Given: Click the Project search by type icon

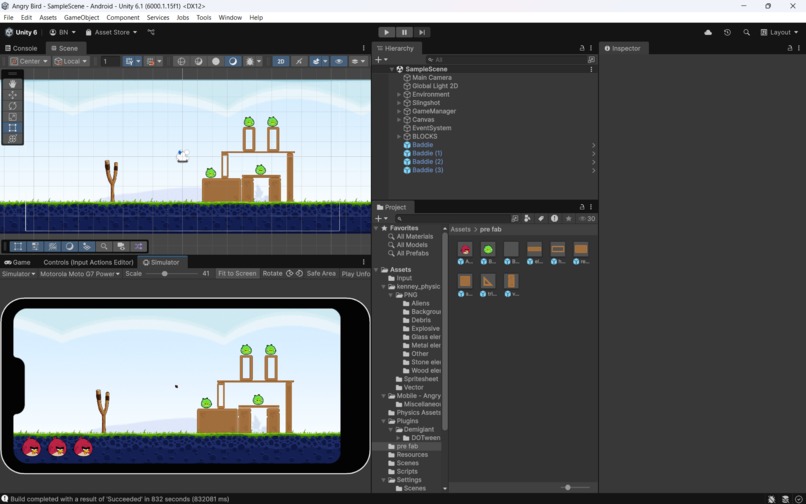Looking at the screenshot, I should [527, 219].
